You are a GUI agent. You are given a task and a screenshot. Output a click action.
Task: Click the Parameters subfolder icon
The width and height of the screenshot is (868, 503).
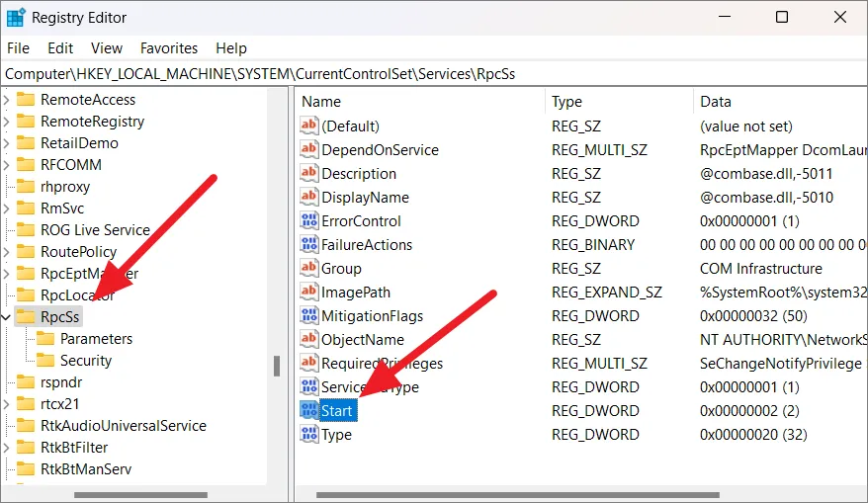(x=45, y=338)
